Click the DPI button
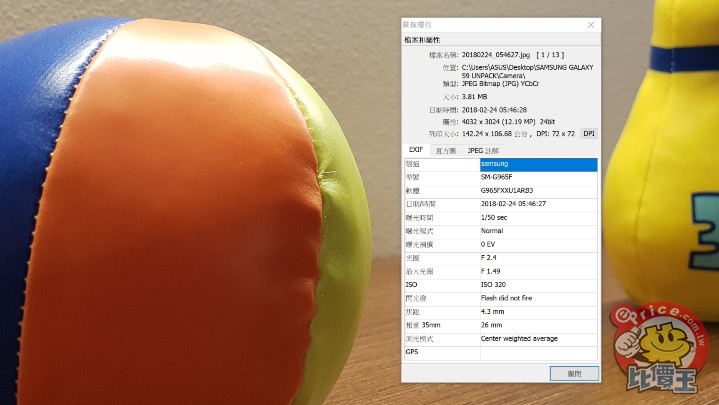The image size is (719, 405). [x=589, y=133]
